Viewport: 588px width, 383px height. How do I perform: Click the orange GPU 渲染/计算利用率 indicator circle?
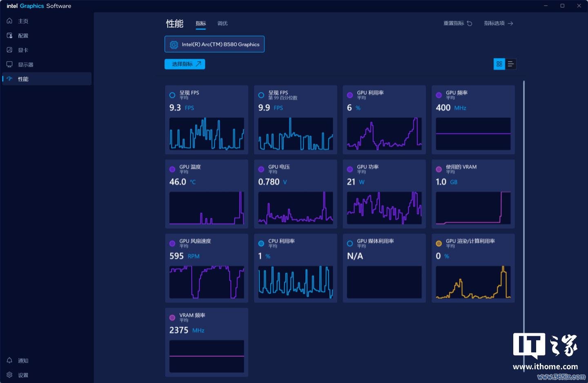coord(439,244)
